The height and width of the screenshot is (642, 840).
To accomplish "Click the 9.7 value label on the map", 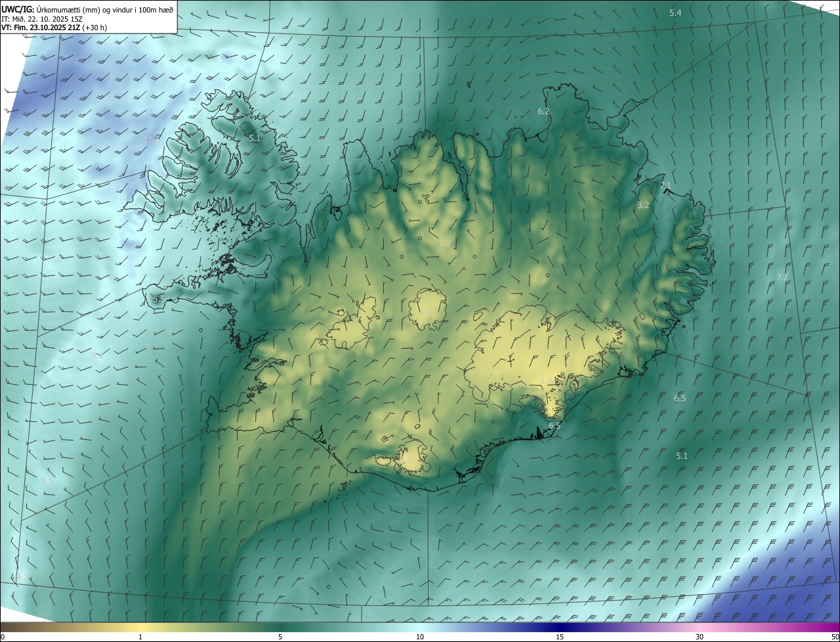I will pyautogui.click(x=22, y=577).
